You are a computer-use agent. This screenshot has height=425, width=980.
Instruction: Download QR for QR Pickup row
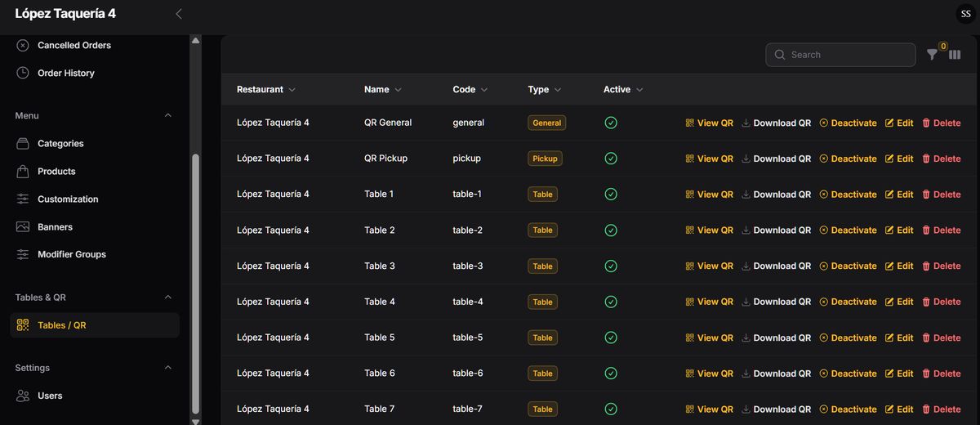pos(776,159)
